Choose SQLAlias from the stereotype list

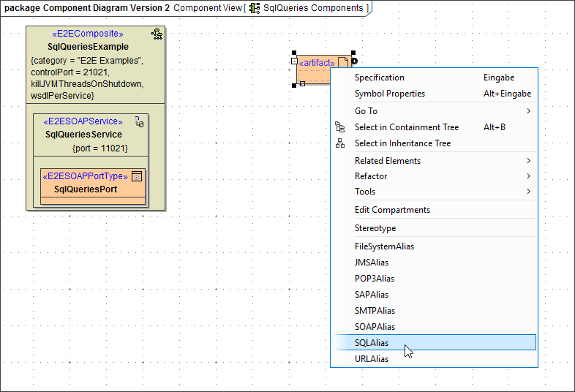click(x=372, y=343)
